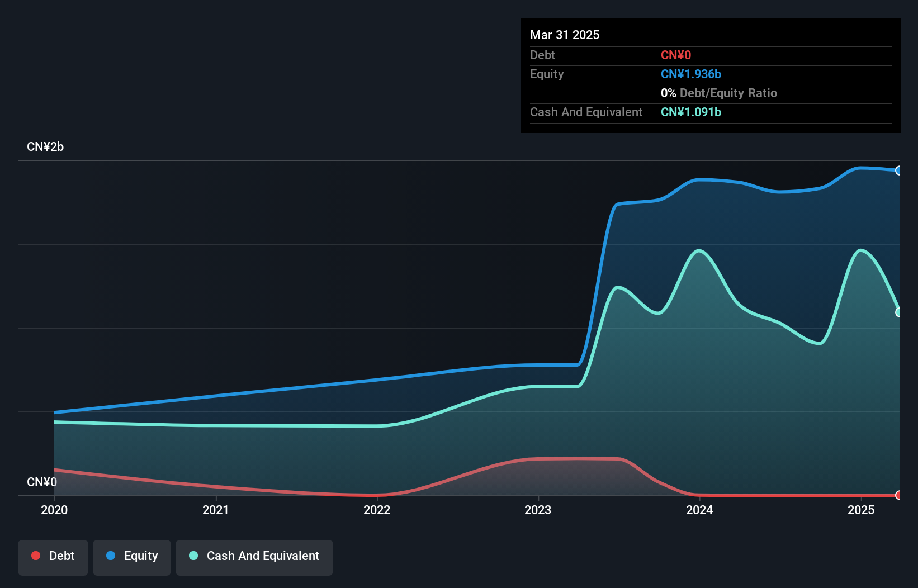Screen dimensions: 918x588
Task: Click the red Debt legend dot
Action: point(36,556)
